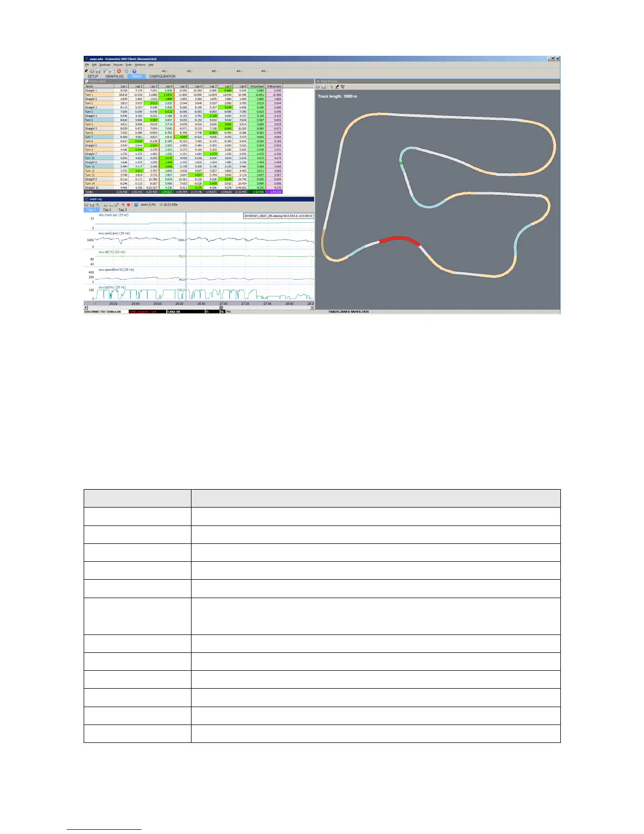The width and height of the screenshot is (644, 834).
Task: Click the CAN2: OK status bar entry
Action: [185, 312]
